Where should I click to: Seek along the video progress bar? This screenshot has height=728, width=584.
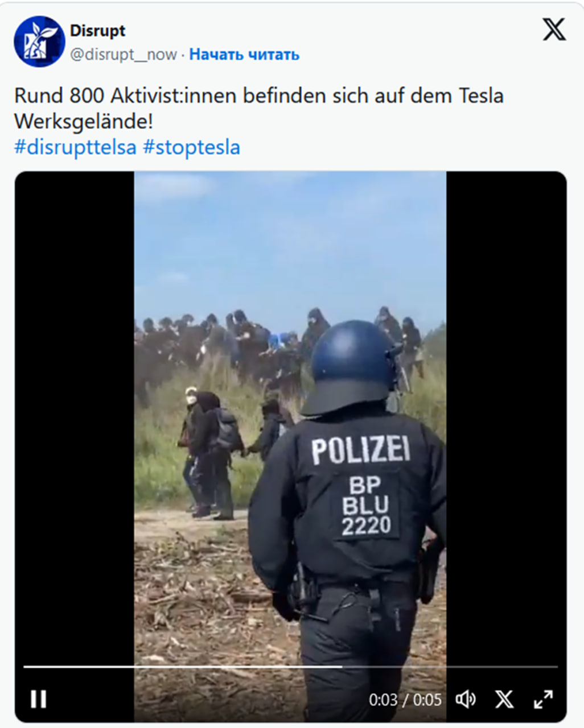point(290,667)
